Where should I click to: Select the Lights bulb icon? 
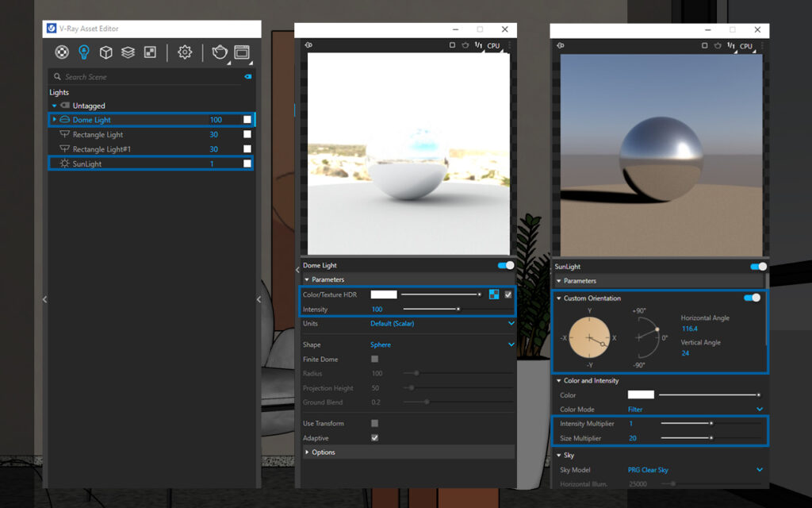click(83, 52)
